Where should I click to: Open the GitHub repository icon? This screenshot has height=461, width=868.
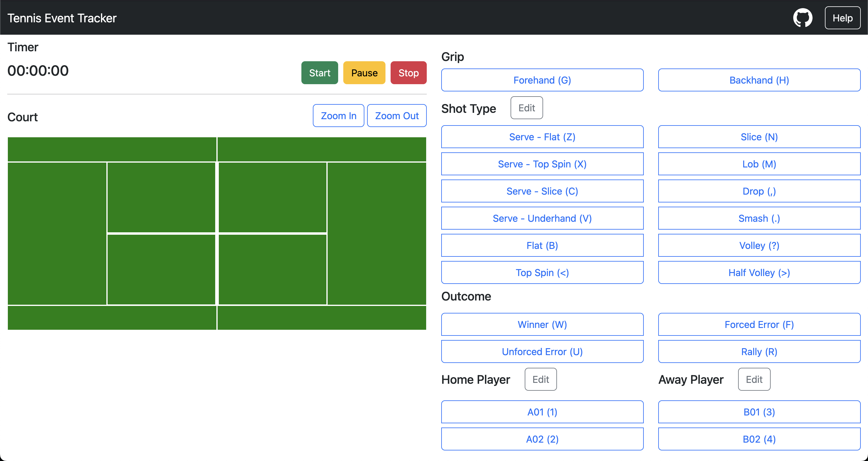click(802, 18)
